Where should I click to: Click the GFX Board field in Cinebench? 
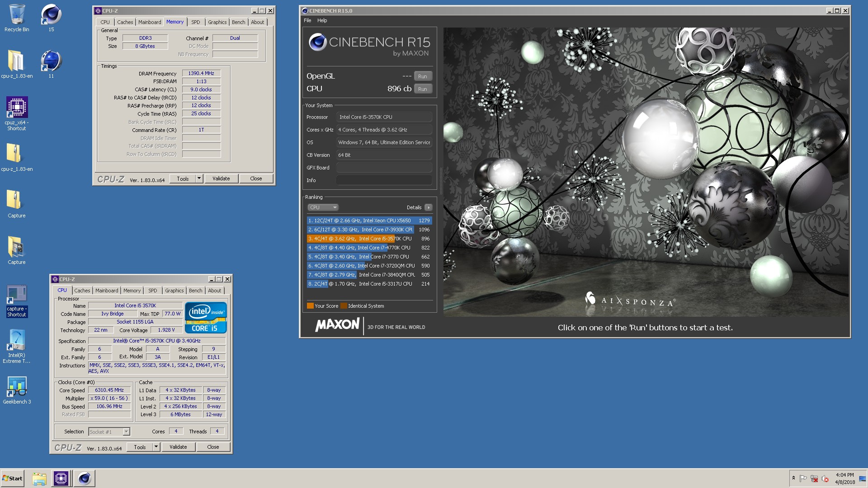click(384, 168)
